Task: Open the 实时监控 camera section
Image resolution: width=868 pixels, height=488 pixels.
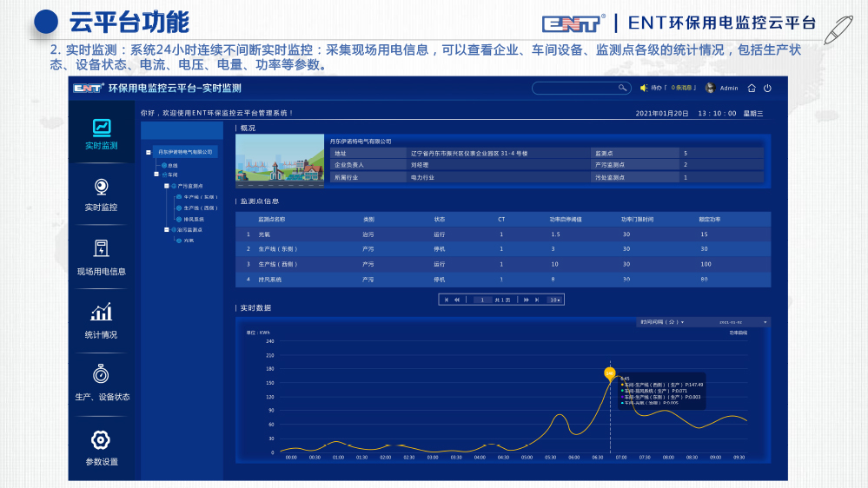Action: pyautogui.click(x=101, y=195)
